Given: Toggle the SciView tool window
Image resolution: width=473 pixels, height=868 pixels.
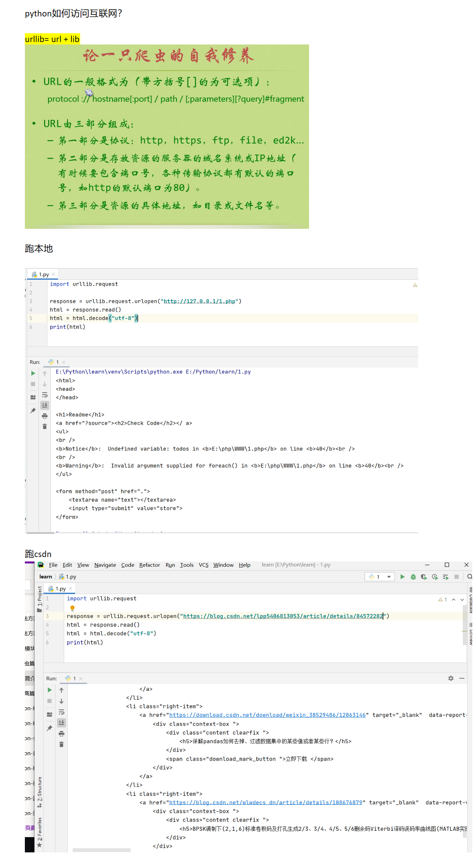Looking at the screenshot, I should 470,634.
